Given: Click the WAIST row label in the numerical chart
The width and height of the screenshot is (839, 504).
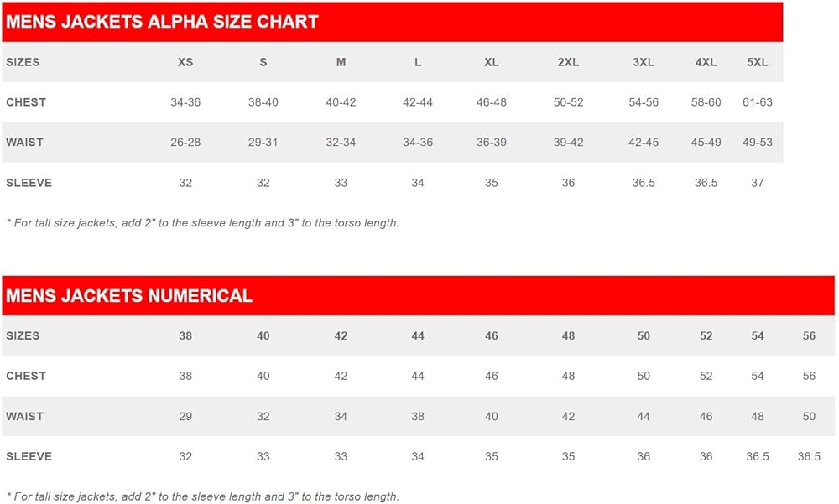Looking at the screenshot, I should [x=24, y=416].
